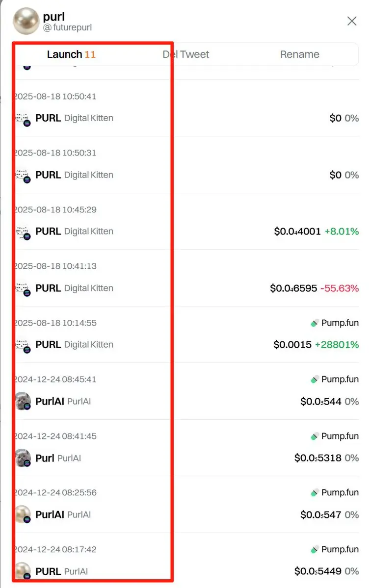The image size is (370, 588).
Task: Select the Launch 11 tab
Action: pos(71,54)
